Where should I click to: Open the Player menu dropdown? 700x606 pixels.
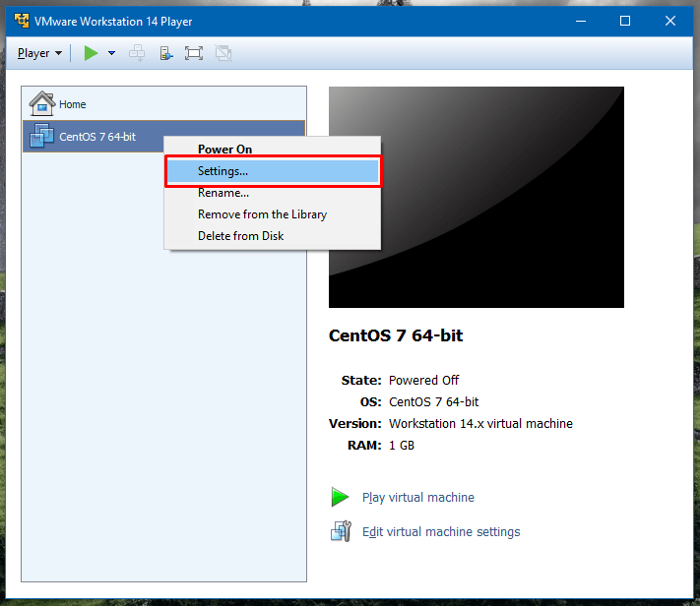[x=39, y=53]
